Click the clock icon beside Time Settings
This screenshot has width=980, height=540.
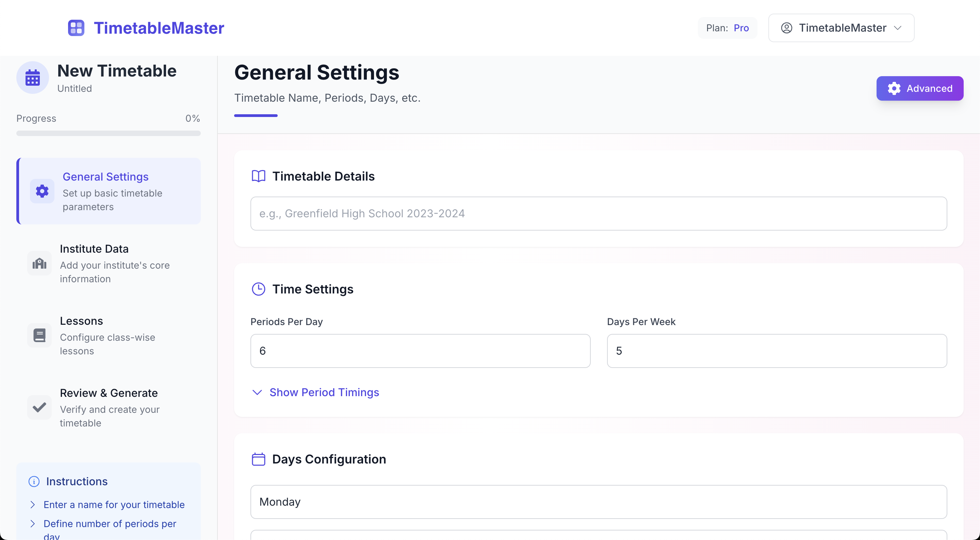click(258, 289)
